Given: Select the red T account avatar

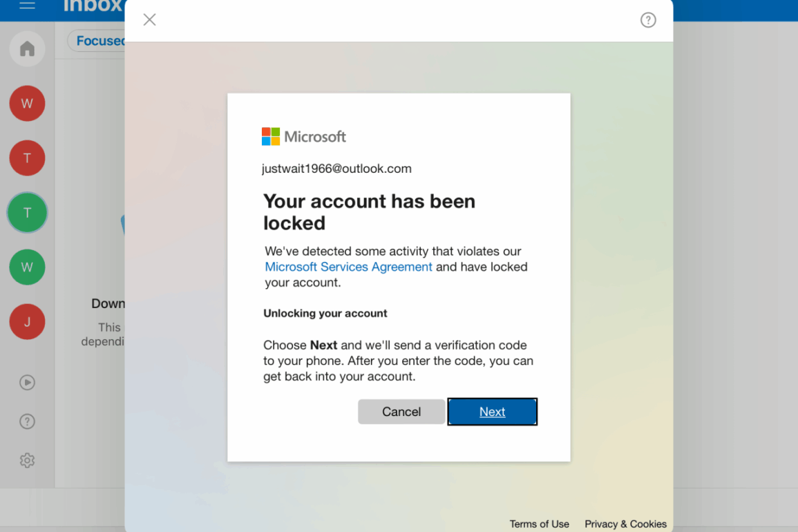Looking at the screenshot, I should (27, 158).
